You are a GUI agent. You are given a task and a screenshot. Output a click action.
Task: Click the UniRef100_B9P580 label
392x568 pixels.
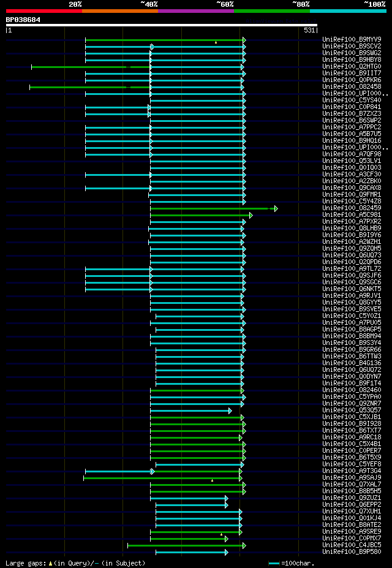pyautogui.click(x=352, y=553)
